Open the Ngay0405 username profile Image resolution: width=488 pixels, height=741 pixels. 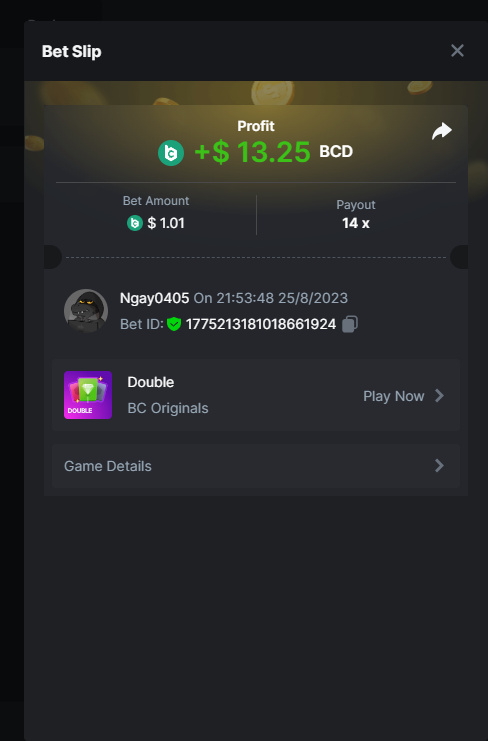coord(154,298)
